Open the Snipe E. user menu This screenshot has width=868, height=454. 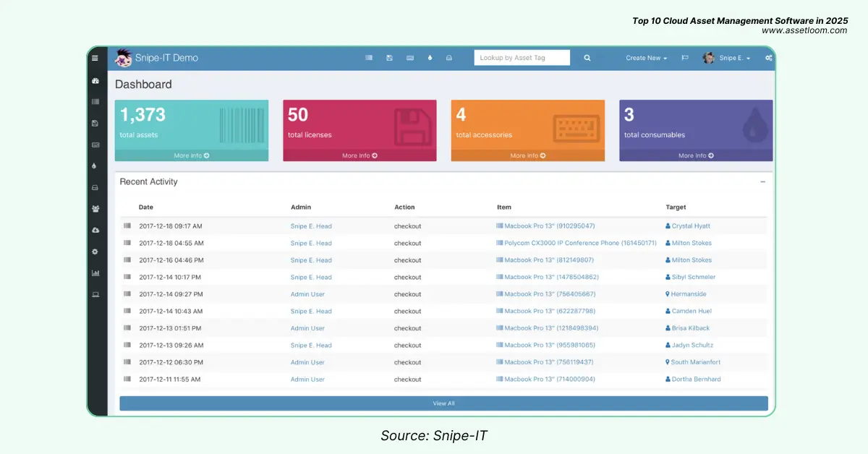(727, 58)
